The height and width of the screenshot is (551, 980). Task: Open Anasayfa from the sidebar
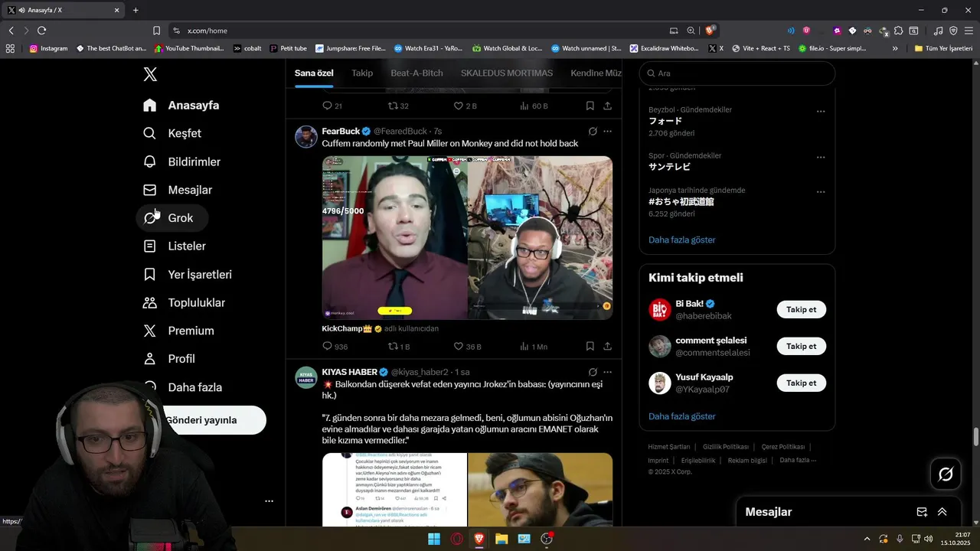coord(182,106)
